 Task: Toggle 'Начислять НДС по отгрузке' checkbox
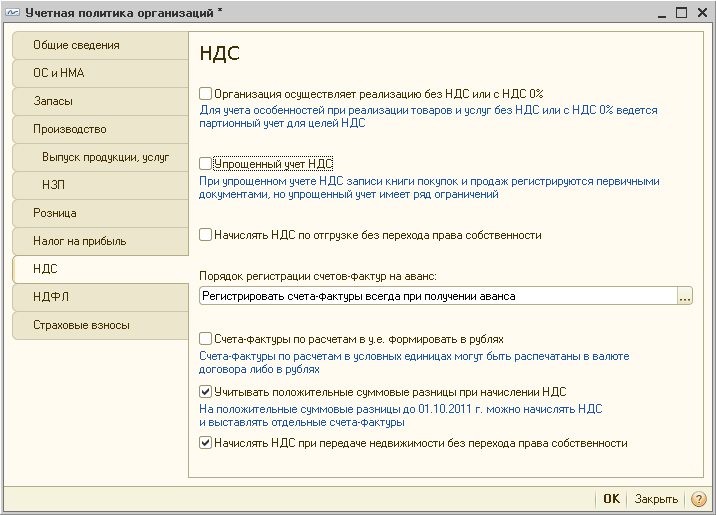coord(206,236)
